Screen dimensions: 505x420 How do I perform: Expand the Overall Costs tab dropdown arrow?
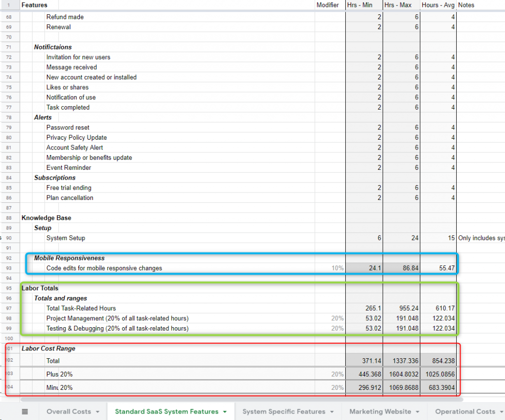98,412
